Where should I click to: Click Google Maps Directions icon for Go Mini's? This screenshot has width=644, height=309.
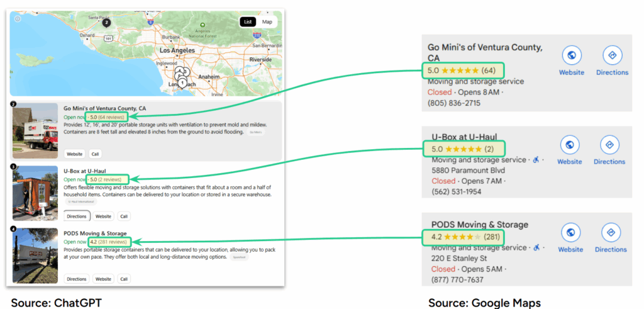point(613,55)
